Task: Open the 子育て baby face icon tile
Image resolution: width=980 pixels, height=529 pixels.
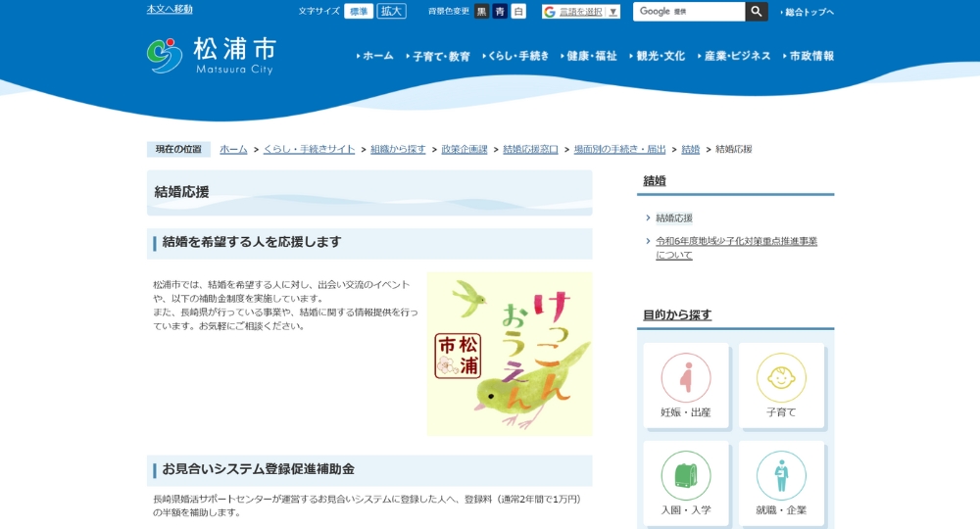Action: click(x=781, y=385)
